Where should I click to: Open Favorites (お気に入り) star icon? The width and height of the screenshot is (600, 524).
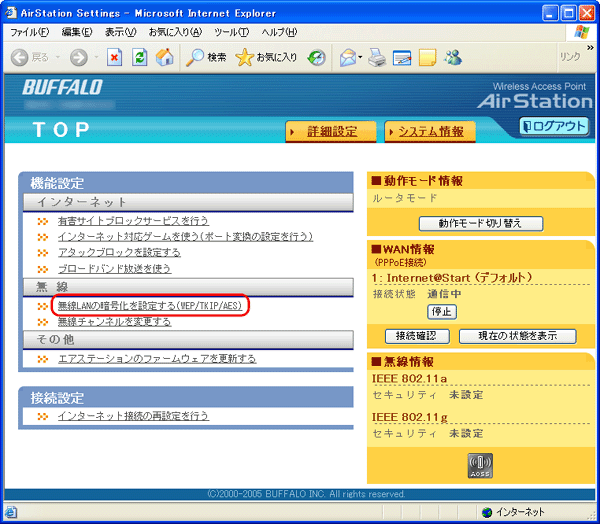pyautogui.click(x=245, y=57)
